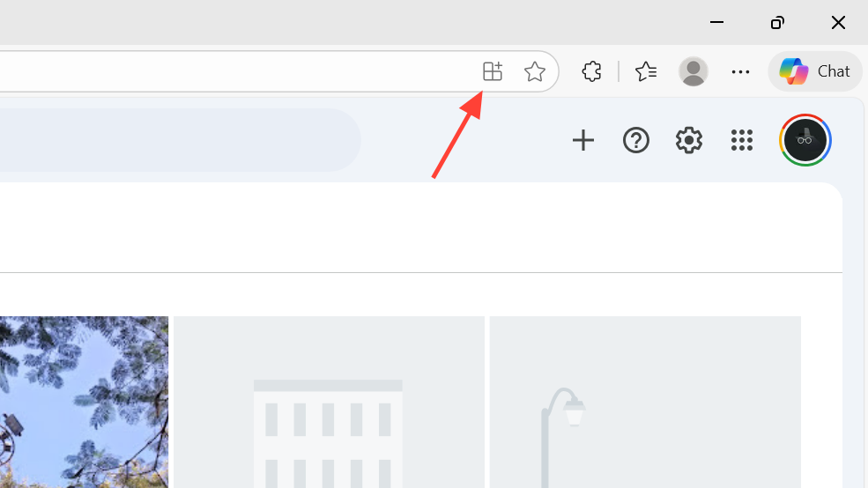Open the tree branches photo thumbnail
868x488 pixels.
tap(84, 403)
